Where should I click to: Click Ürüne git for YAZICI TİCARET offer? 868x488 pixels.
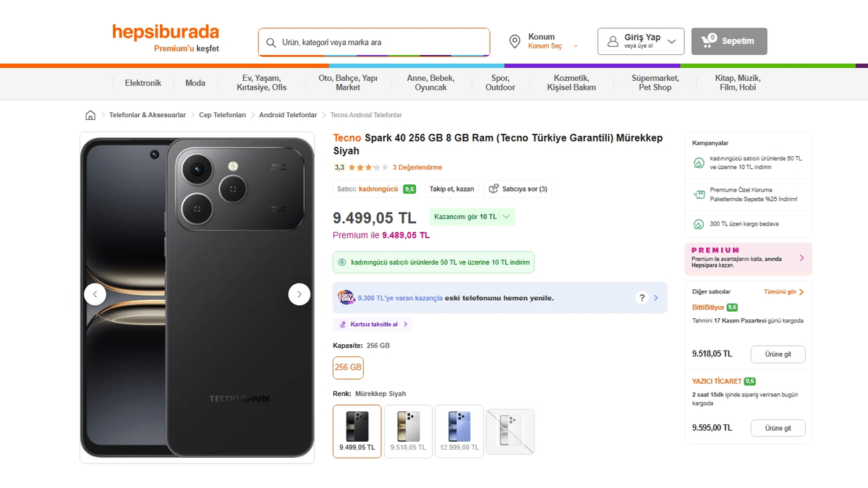[778, 428]
